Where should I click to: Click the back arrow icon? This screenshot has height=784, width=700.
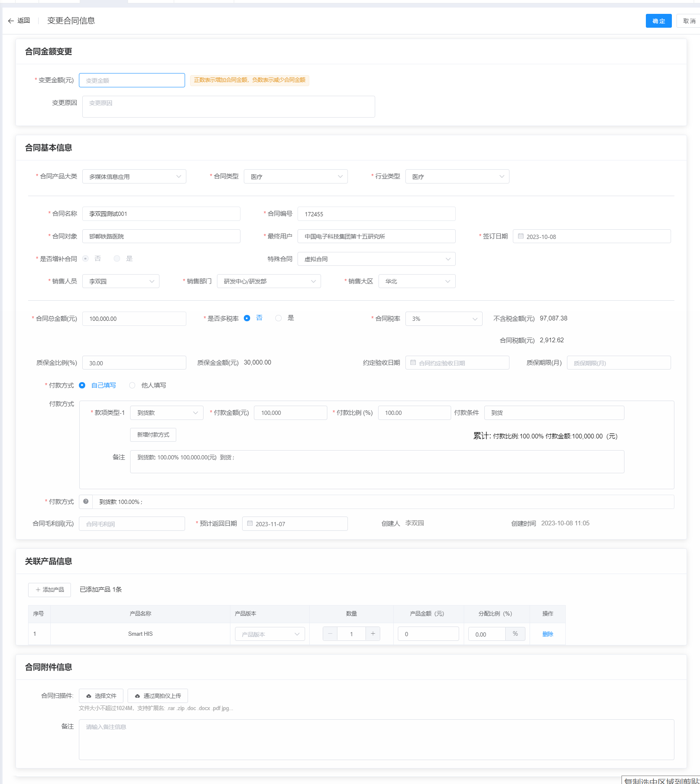[x=11, y=21]
